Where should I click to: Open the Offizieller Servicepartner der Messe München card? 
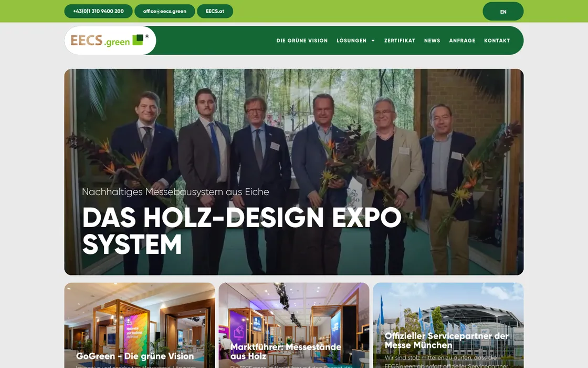click(448, 325)
